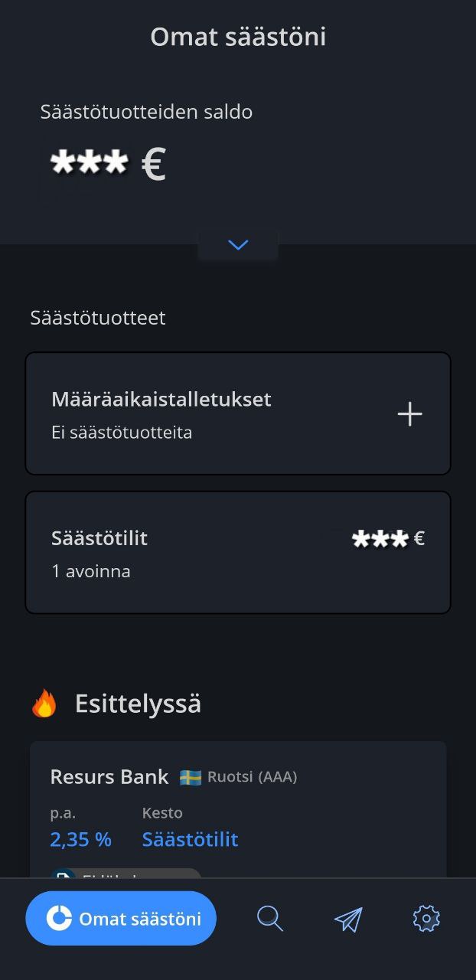The width and height of the screenshot is (476, 980).
Task: Open settings using the gear icon
Action: pos(426,918)
